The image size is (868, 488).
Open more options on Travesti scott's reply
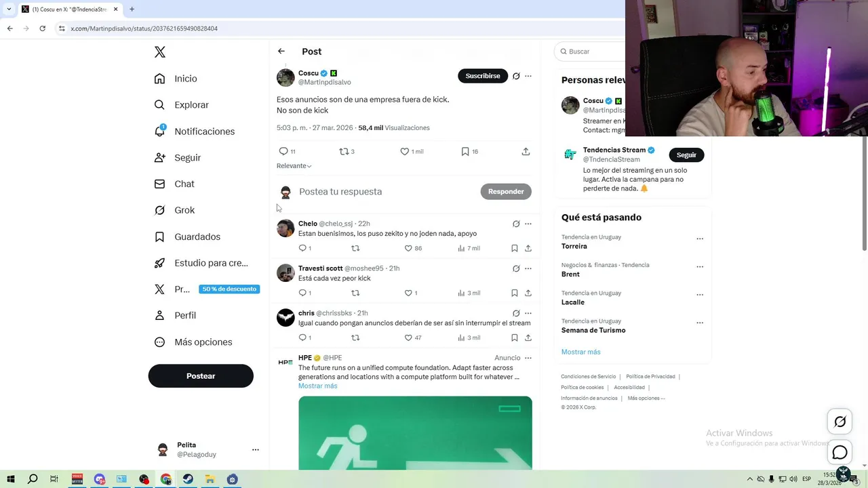tap(528, 268)
